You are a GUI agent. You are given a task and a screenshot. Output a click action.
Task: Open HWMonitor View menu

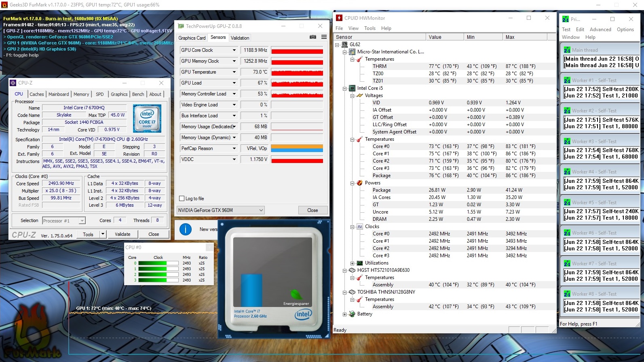pos(353,28)
